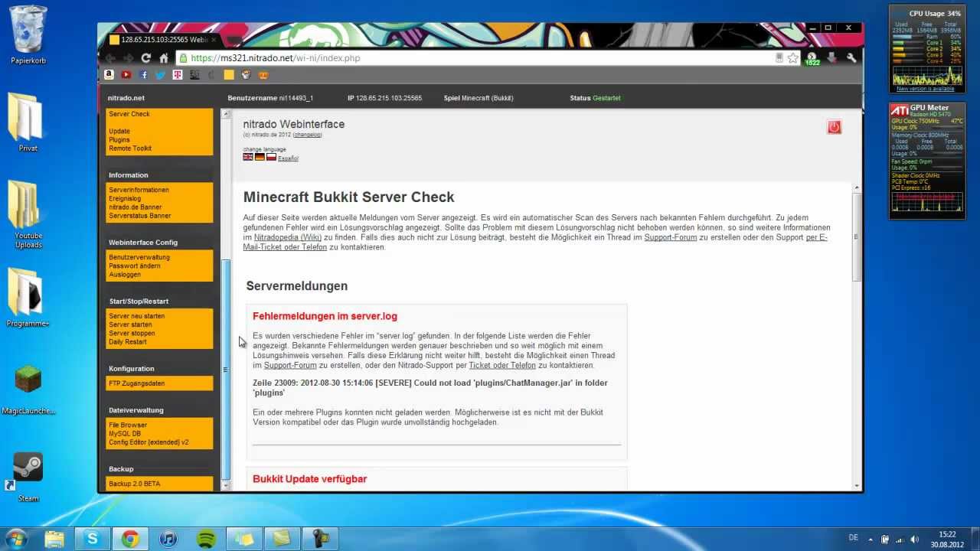Open Remote Toolkit in sidebar
980x551 pixels.
click(130, 148)
